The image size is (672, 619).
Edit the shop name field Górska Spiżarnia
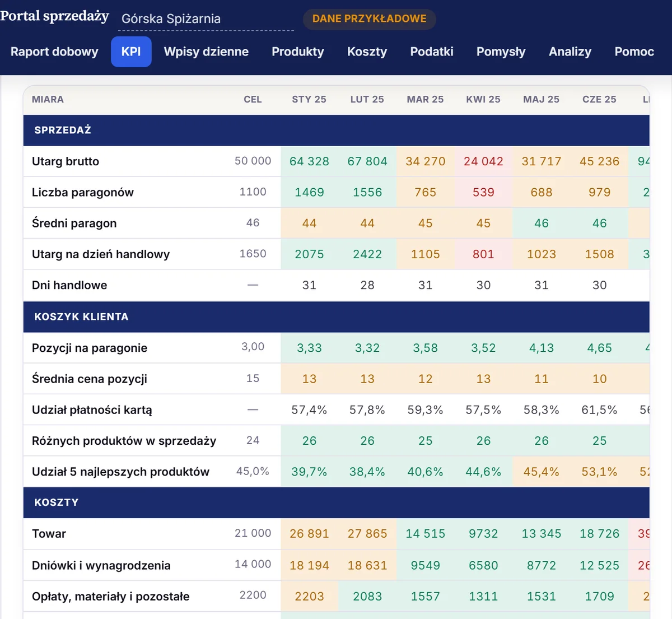tap(206, 19)
